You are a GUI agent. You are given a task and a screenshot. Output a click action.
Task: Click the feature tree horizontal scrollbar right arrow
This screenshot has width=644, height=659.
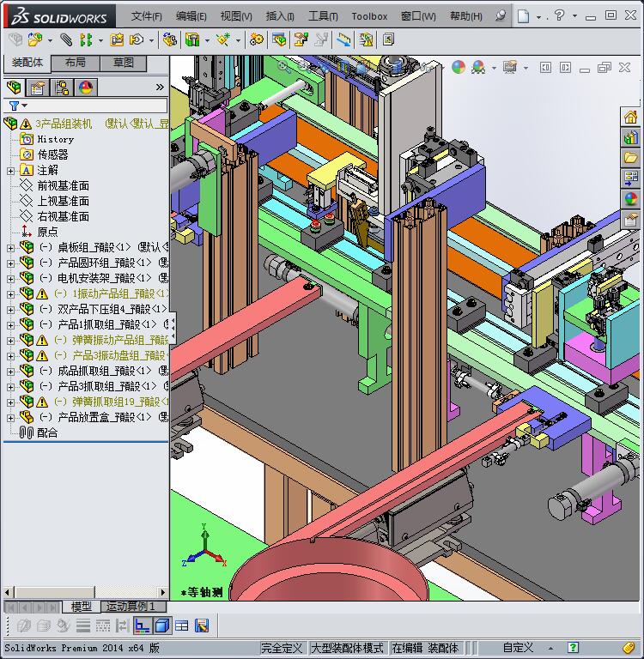point(163,592)
